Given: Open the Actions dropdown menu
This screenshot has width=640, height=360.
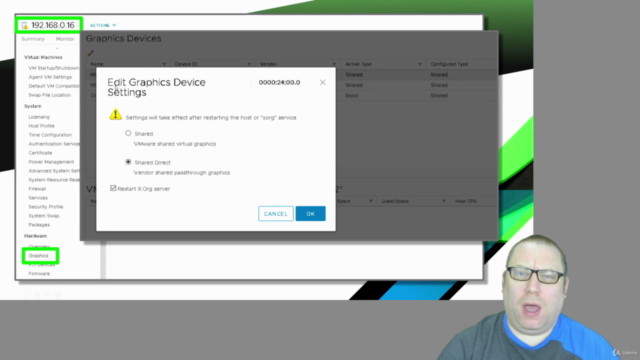Looking at the screenshot, I should click(103, 25).
